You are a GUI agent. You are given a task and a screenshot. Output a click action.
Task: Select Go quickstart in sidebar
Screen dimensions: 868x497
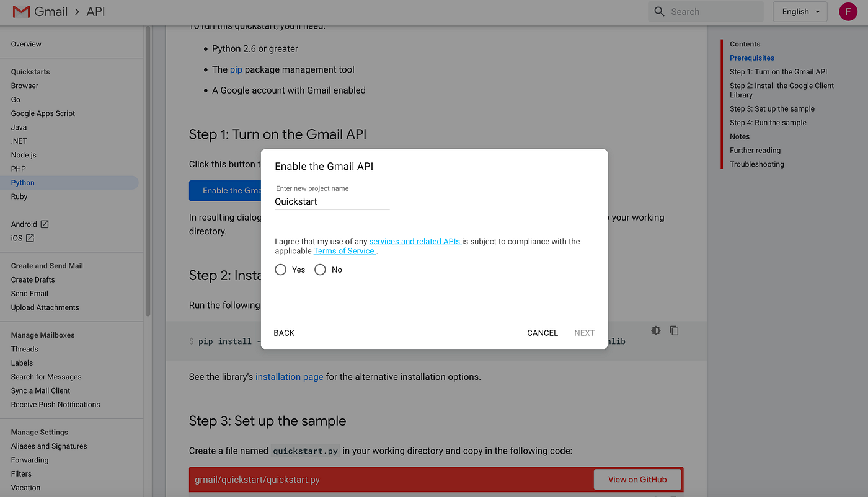(x=15, y=99)
